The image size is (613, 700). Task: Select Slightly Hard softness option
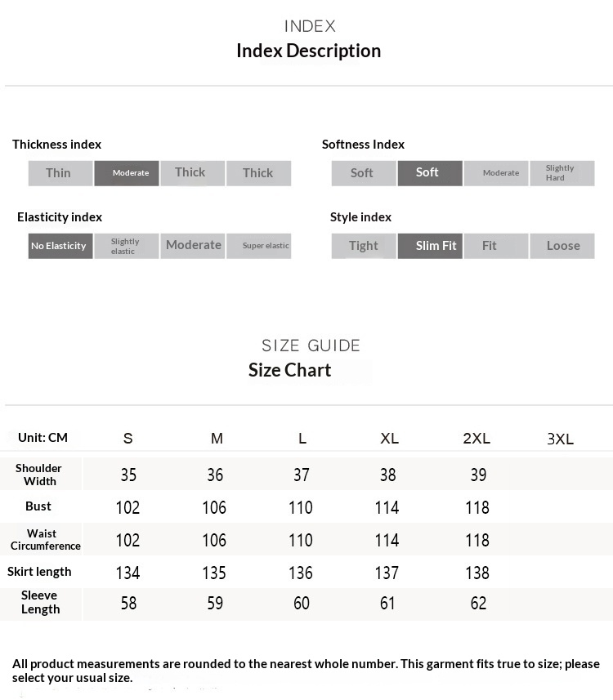[x=562, y=173]
